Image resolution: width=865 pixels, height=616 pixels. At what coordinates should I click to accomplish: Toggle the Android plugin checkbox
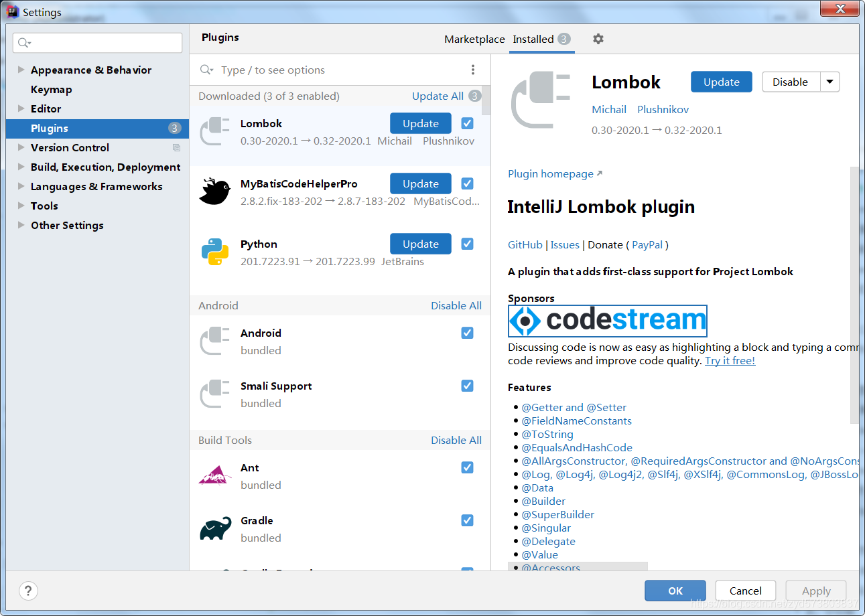tap(468, 333)
